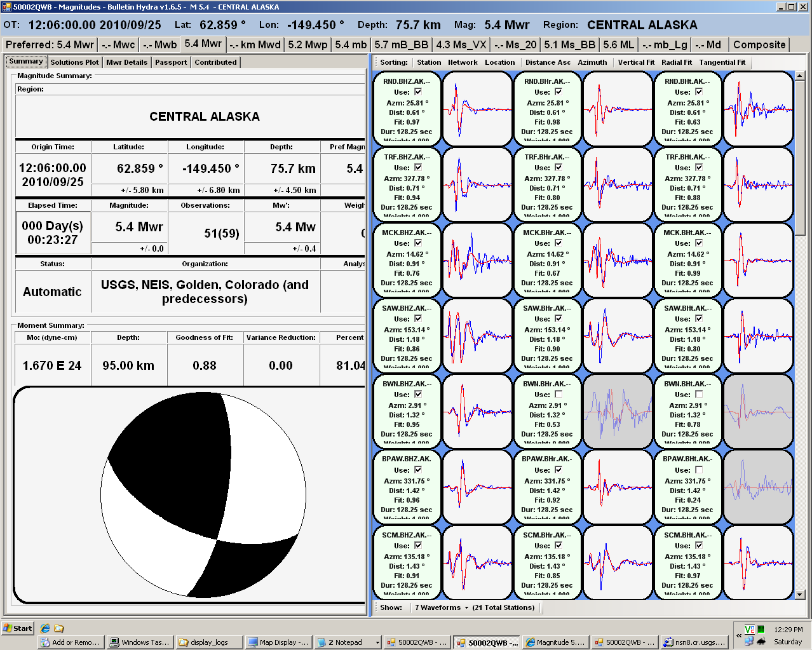Sort waveforms by Location
The image size is (812, 650).
pos(499,62)
